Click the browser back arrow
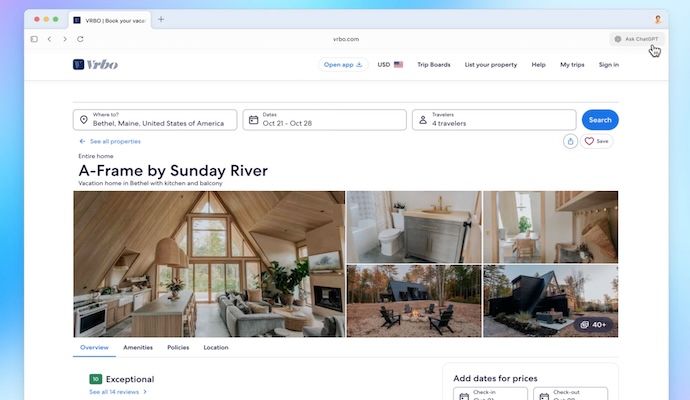This screenshot has height=400, width=690. pos(49,39)
